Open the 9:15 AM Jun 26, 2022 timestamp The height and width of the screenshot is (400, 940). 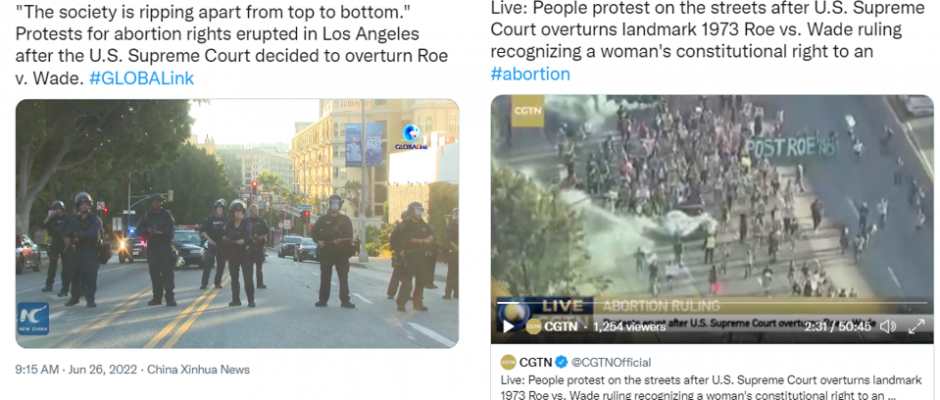[x=77, y=369]
